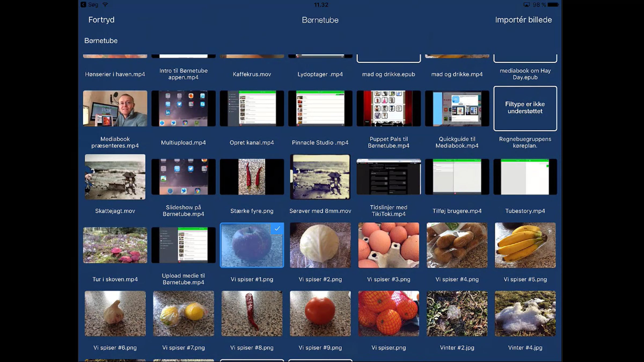Select Vinter #2.jpg thumbnail

(x=457, y=313)
